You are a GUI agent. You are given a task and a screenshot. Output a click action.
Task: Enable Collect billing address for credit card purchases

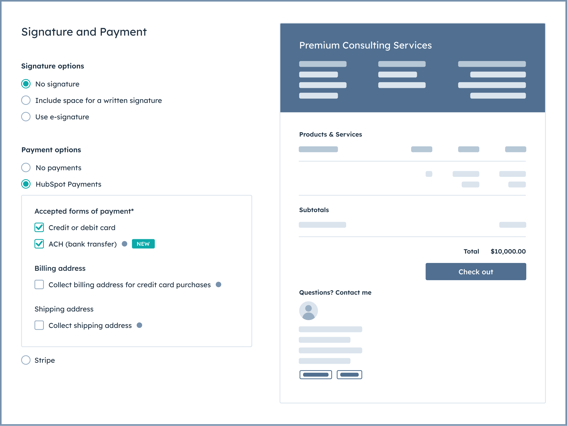[39, 285]
